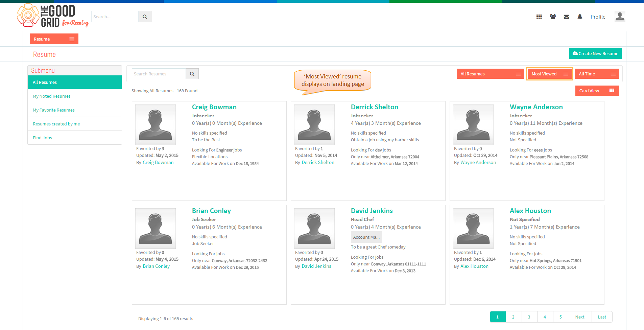Click the top search magnifier button
The height and width of the screenshot is (330, 644).
[145, 17]
